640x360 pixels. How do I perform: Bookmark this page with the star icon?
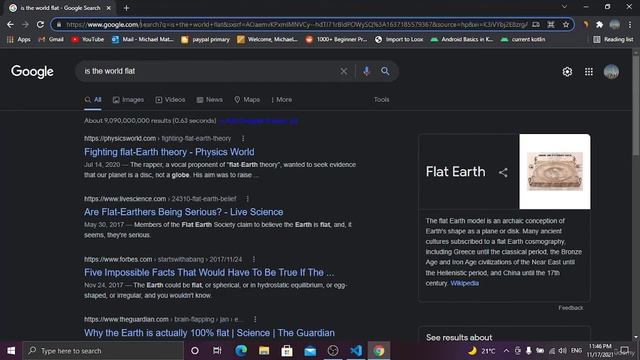[x=566, y=24]
